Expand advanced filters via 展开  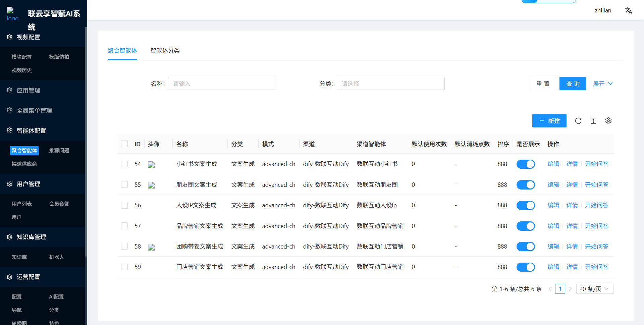point(602,84)
